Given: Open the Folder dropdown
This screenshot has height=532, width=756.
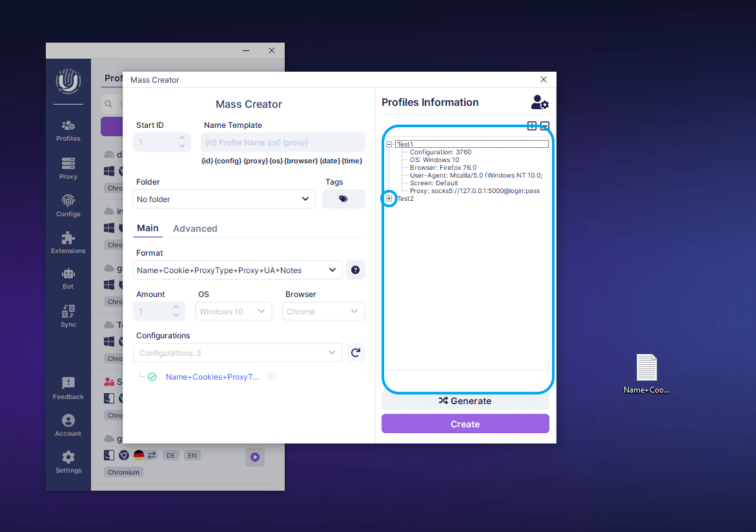Looking at the screenshot, I should click(224, 199).
